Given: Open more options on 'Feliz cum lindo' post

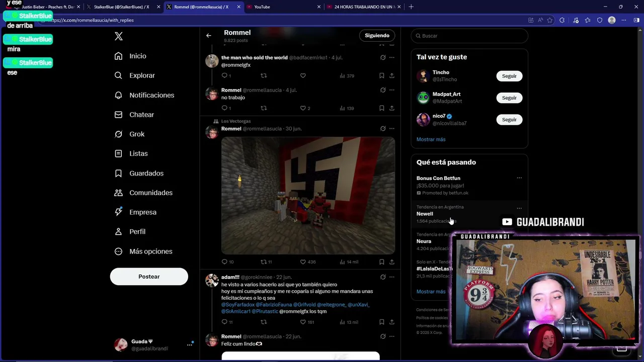Looking at the screenshot, I should coord(392,336).
